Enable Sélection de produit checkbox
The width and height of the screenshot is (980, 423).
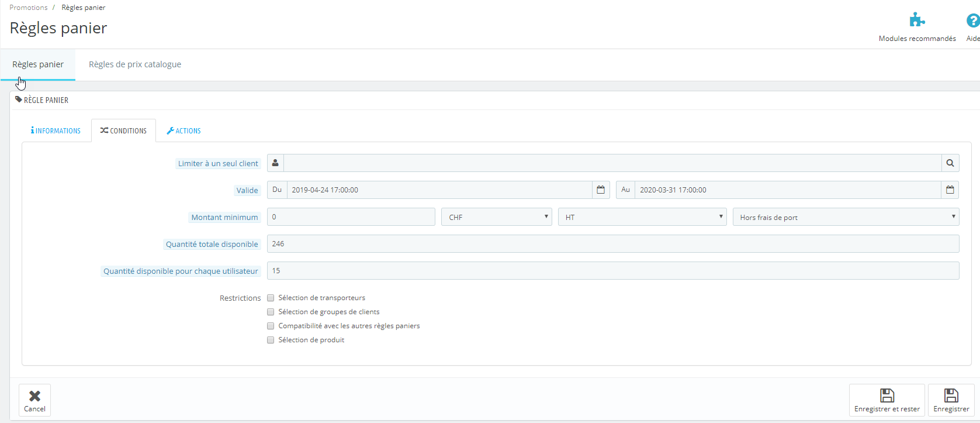(271, 340)
